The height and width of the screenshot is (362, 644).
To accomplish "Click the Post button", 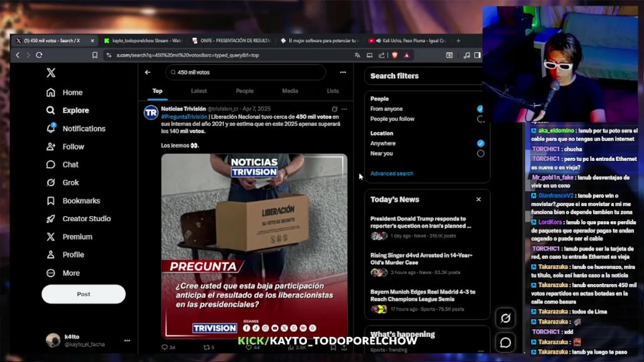I will point(84,294).
